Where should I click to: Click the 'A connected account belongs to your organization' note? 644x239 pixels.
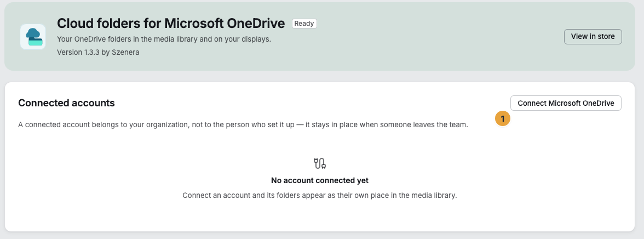243,124
